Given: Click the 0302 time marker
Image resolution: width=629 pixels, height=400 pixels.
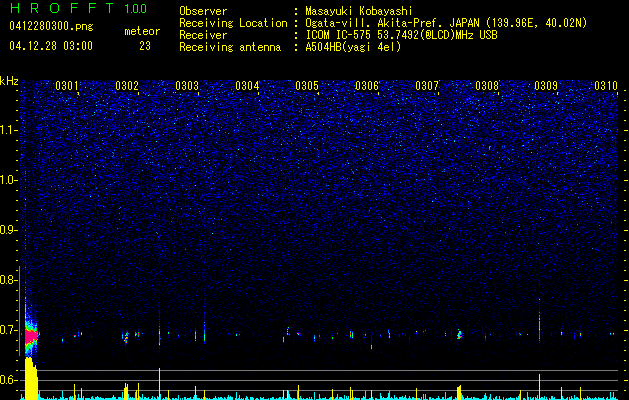Looking at the screenshot, I should [x=127, y=86].
